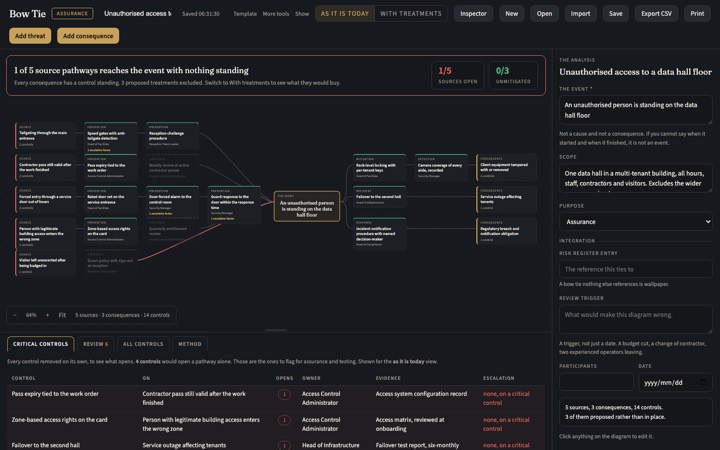This screenshot has width=720, height=450.
Task: Open the Show menu
Action: pos(302,14)
